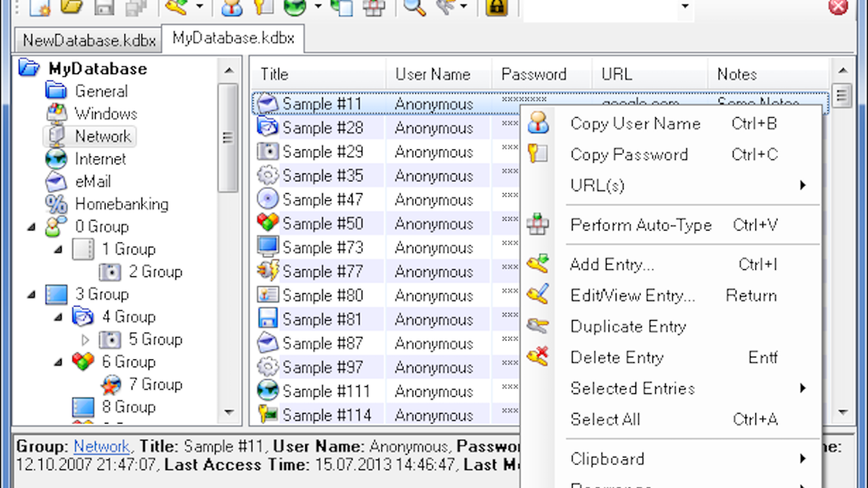868x488 pixels.
Task: Select the General group in tree
Action: pos(101,91)
